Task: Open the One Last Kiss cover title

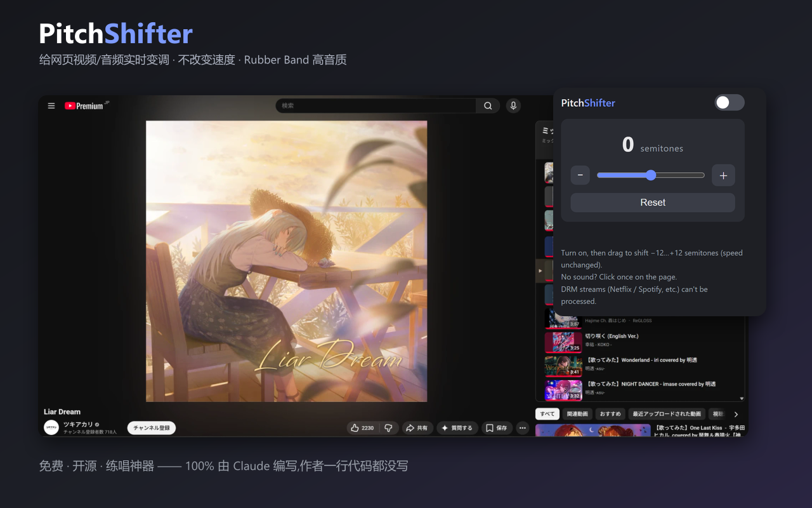Action: 700,431
